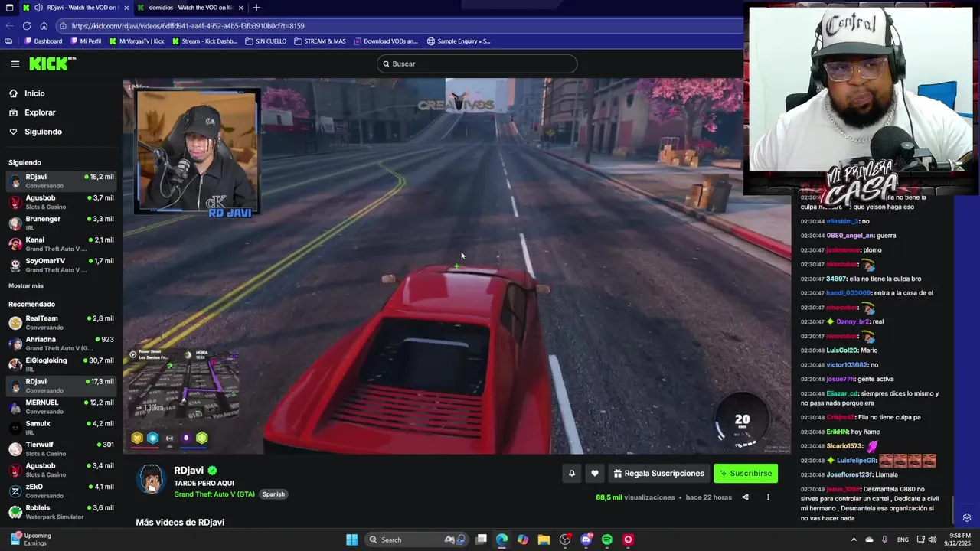
Task: Click the browser back arrow
Action: point(9,25)
